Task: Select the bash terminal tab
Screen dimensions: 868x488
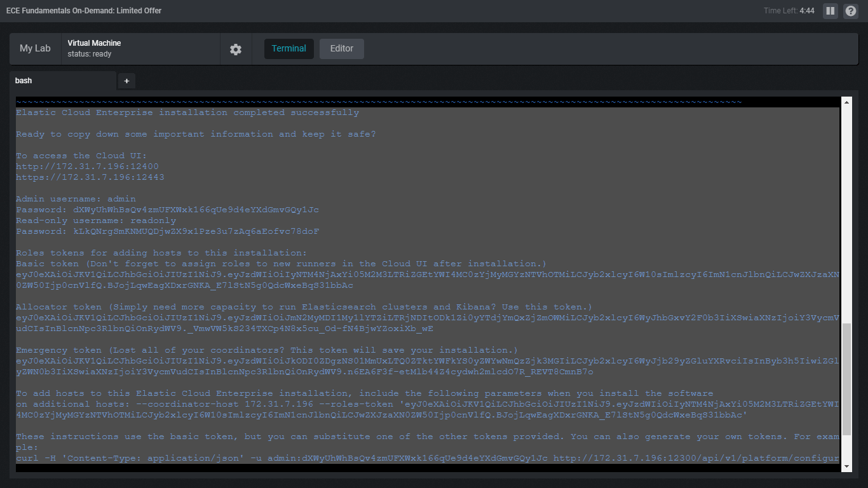Action: 62,81
